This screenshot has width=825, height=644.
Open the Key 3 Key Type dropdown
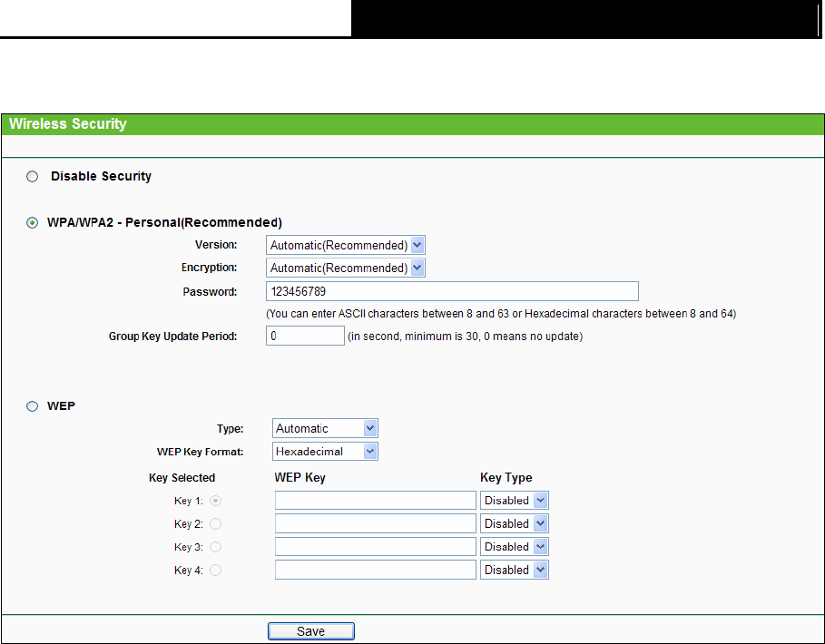click(x=515, y=547)
